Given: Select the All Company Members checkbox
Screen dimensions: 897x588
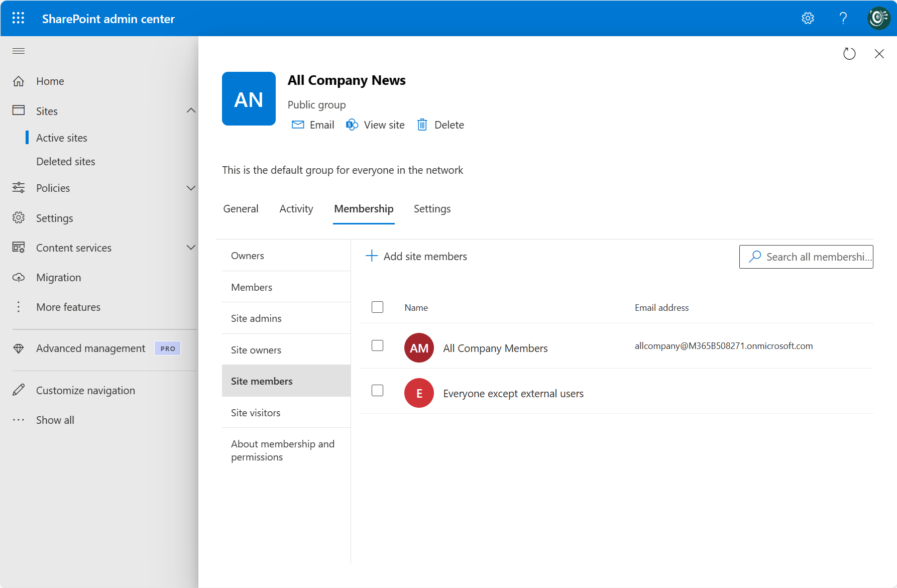Looking at the screenshot, I should (377, 345).
